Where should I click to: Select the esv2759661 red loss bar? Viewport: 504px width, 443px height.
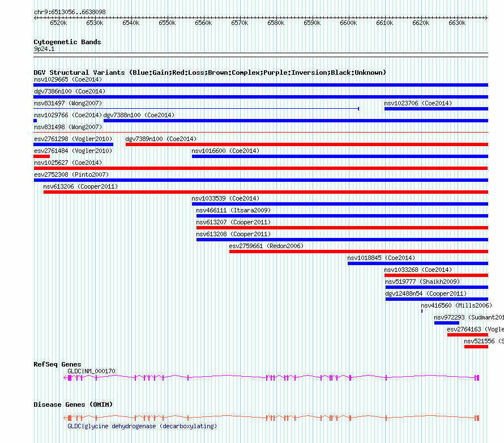[x=358, y=252]
